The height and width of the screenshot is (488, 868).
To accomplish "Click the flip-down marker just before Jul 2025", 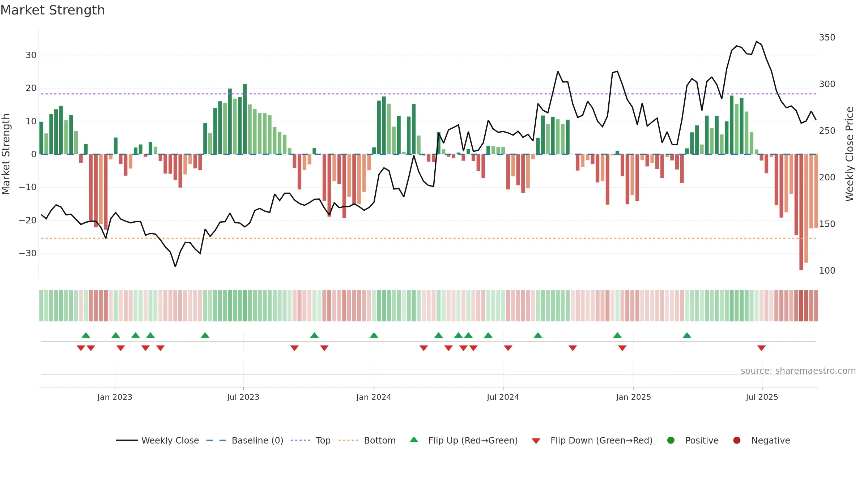I will [x=761, y=348].
